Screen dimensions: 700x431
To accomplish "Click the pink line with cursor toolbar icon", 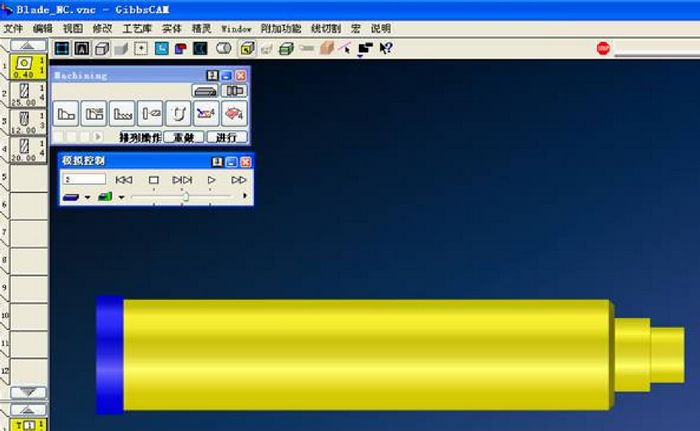I will point(345,48).
